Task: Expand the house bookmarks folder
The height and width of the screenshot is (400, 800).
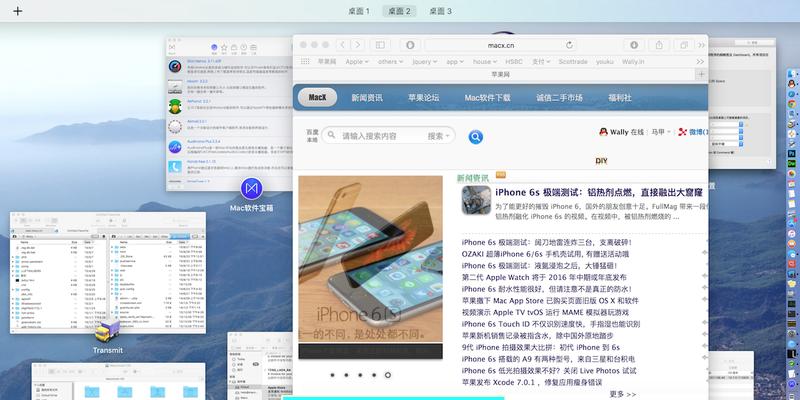Action: click(x=485, y=61)
